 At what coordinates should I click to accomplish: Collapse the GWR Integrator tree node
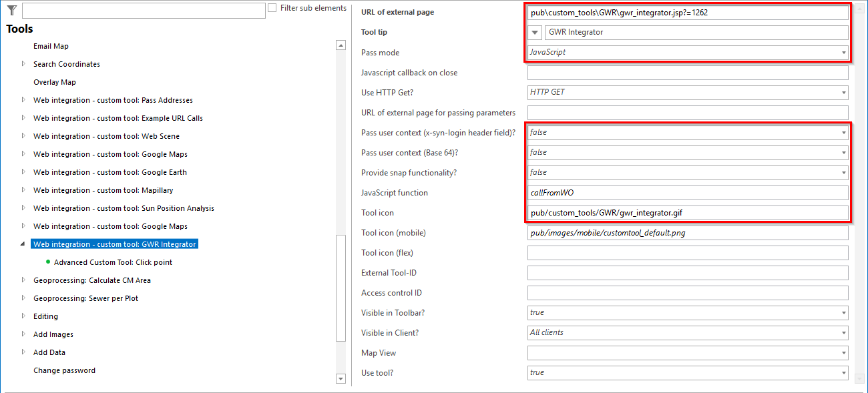tap(22, 244)
